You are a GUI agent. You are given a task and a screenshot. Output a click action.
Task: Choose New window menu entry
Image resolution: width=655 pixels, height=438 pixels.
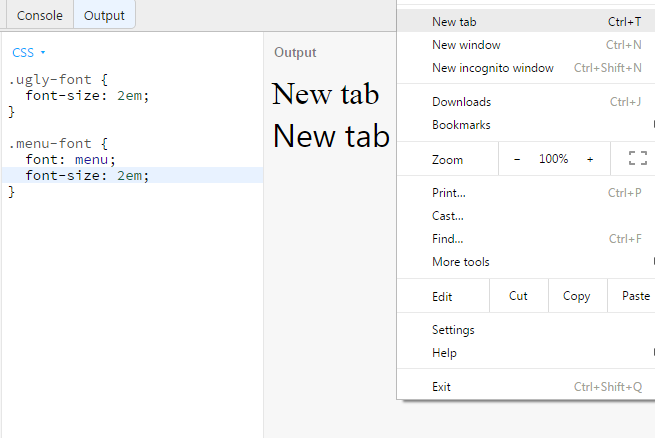click(x=526, y=45)
